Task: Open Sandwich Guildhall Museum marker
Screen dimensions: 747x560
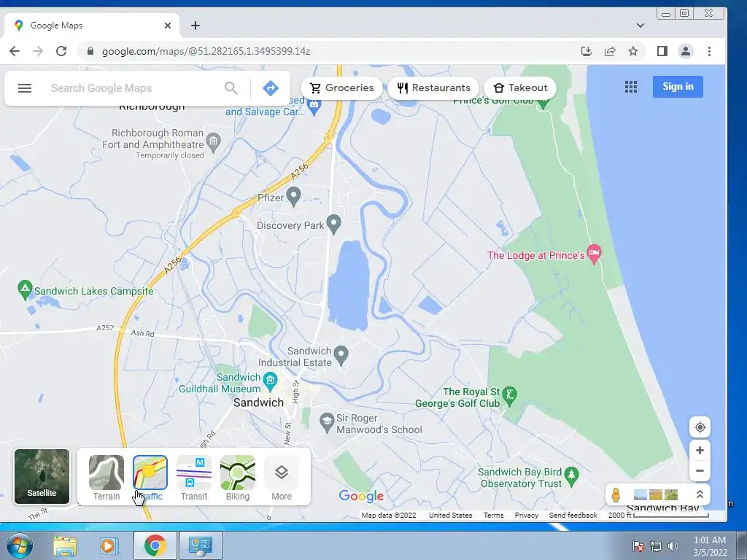Action: point(270,381)
